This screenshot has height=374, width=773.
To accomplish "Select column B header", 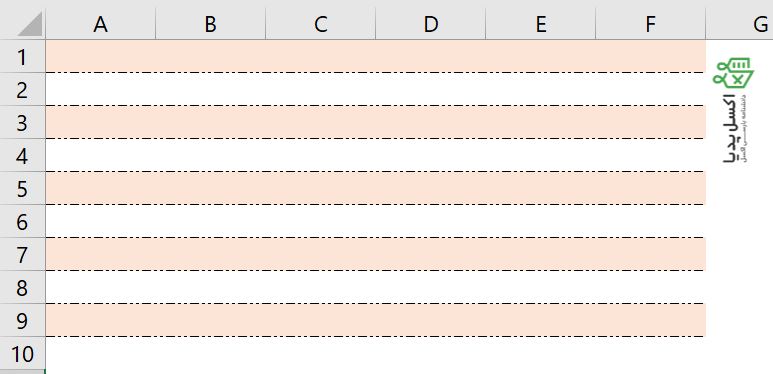I will click(x=211, y=24).
